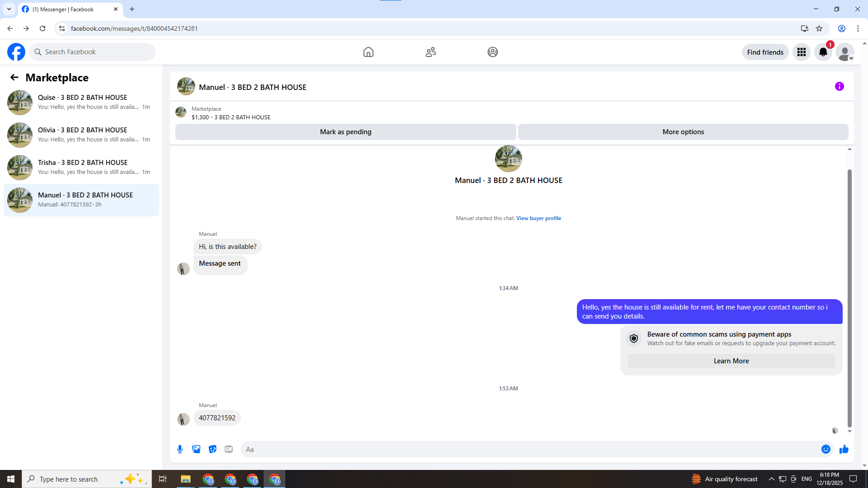Click Learn More about payment scams
This screenshot has width=868, height=488.
click(731, 361)
